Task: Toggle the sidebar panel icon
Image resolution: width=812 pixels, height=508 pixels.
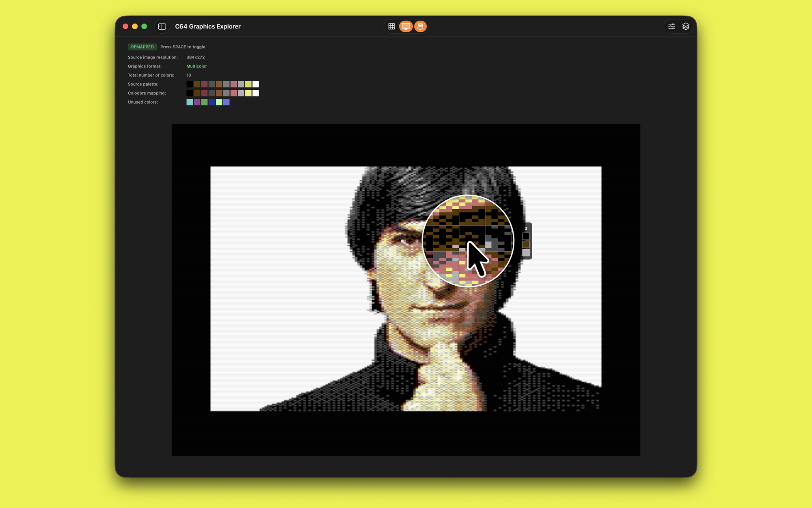Action: pos(162,26)
